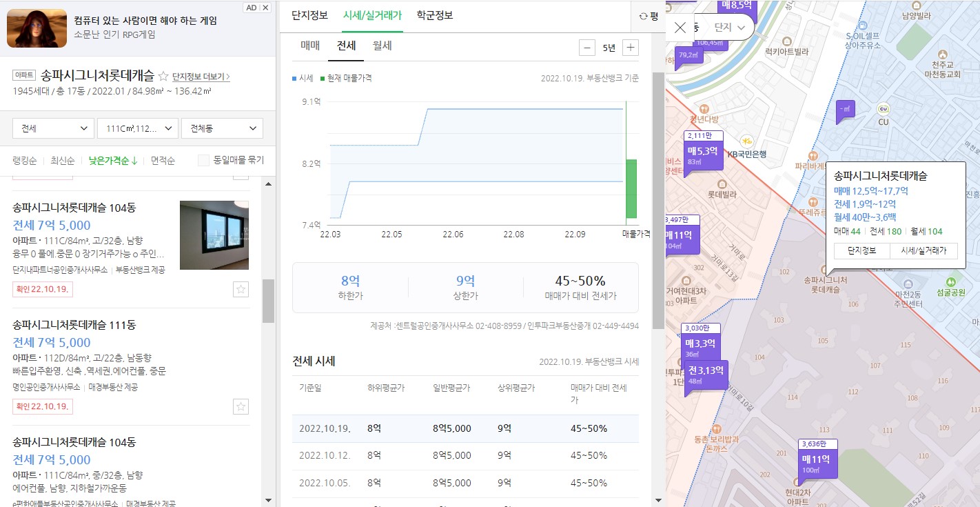Click the 매5.3억 83㎡ marker

click(x=702, y=154)
